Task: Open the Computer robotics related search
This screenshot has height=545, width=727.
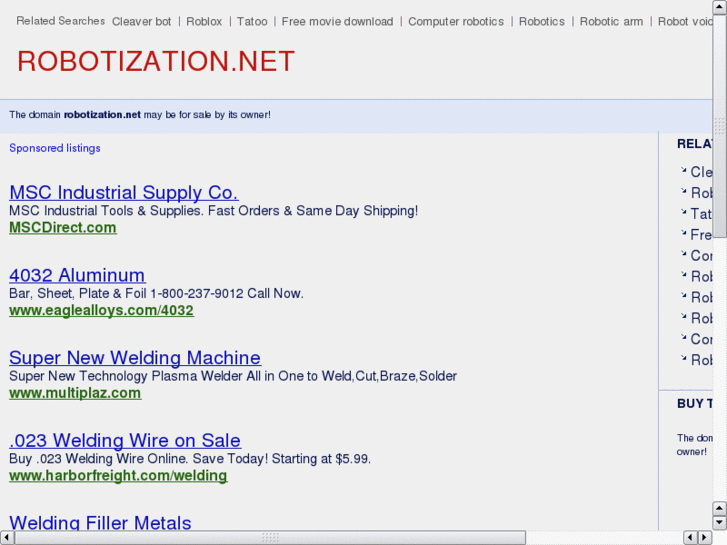Action: click(456, 22)
